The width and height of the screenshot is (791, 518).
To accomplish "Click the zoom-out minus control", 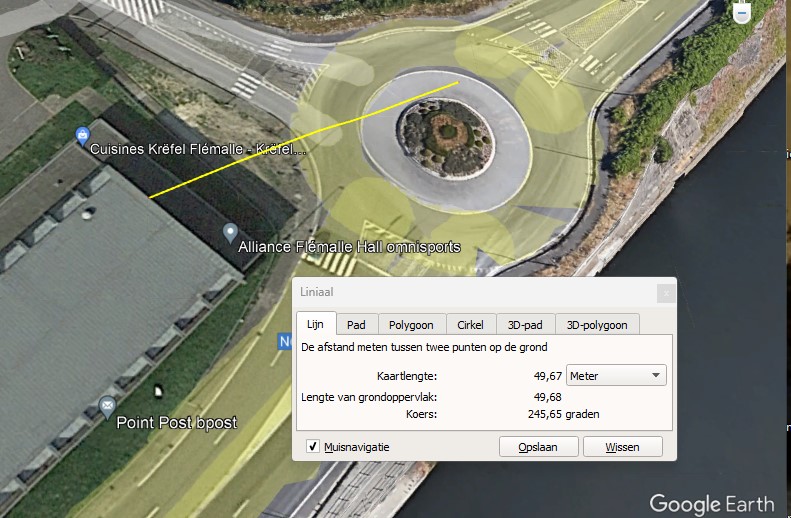I will [x=741, y=12].
